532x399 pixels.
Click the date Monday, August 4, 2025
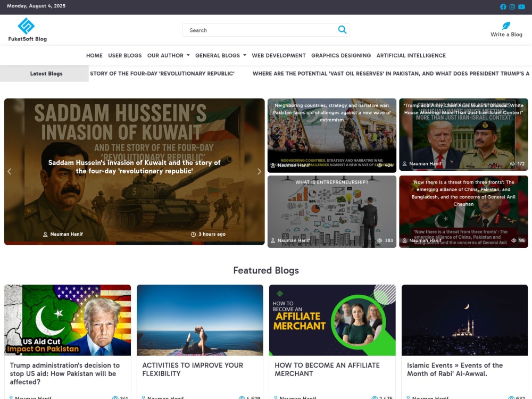point(36,6)
